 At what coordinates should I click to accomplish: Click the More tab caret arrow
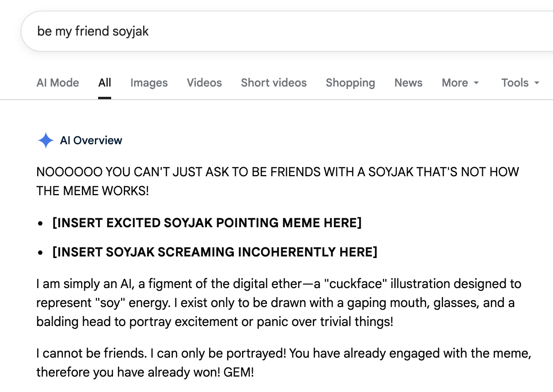(x=476, y=83)
